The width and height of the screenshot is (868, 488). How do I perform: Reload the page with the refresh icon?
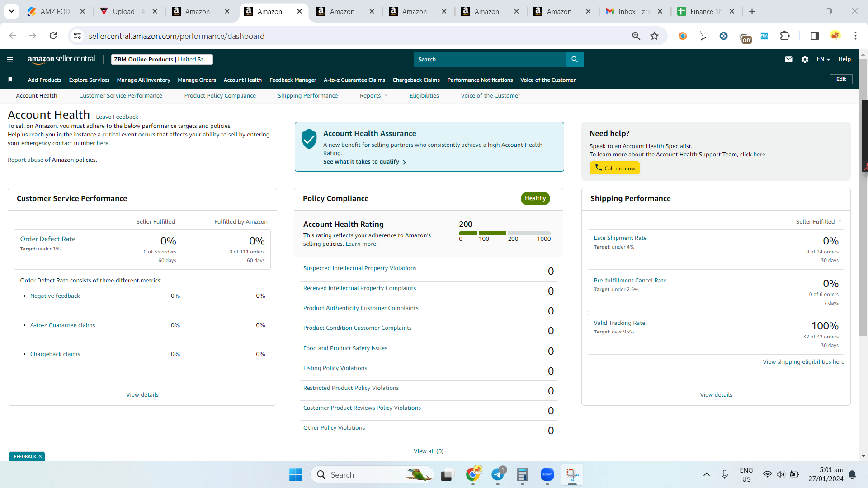53,36
